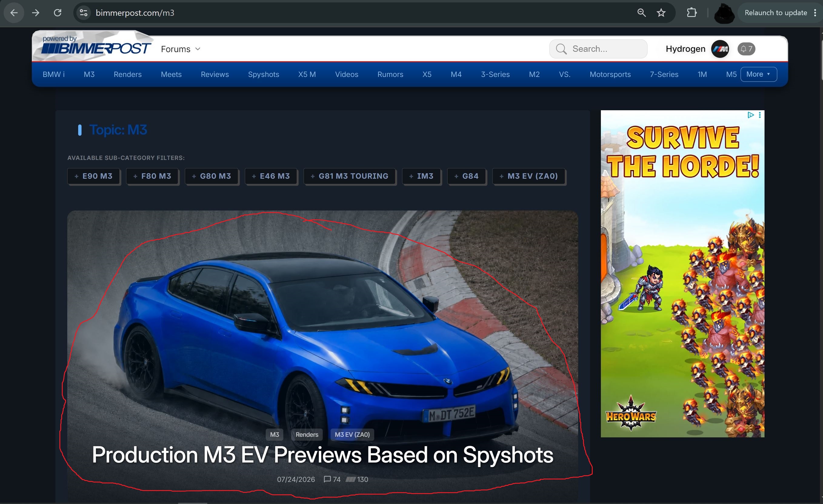Open the Videos section

[x=347, y=75]
